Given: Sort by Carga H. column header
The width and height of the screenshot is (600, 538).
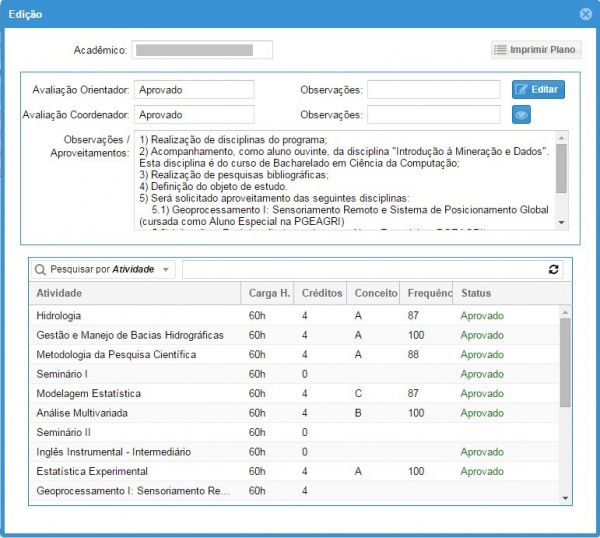Looking at the screenshot, I should (269, 293).
